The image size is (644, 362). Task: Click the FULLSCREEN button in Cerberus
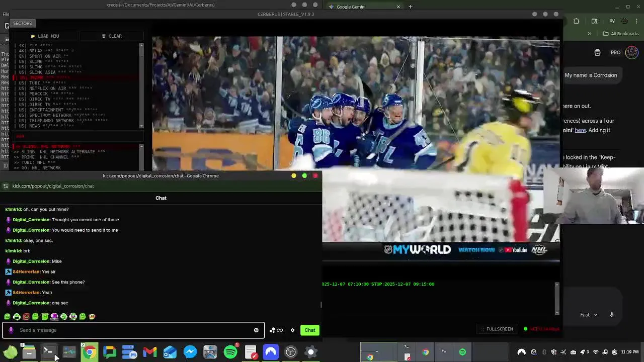(x=497, y=329)
